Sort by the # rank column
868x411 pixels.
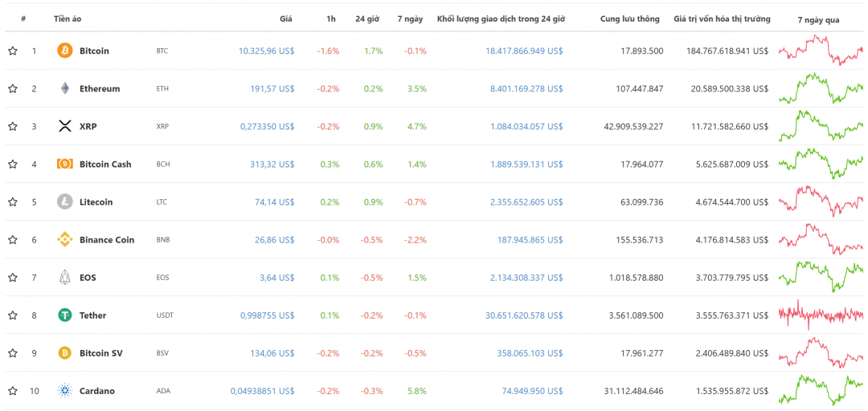pyautogui.click(x=23, y=18)
